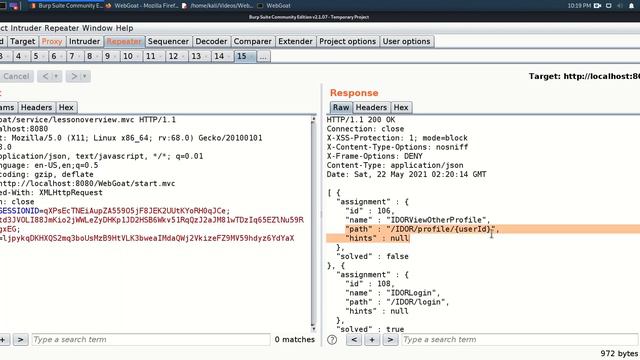Open the Help menu
Image resolution: width=640 pixels, height=360 pixels.
click(124, 28)
